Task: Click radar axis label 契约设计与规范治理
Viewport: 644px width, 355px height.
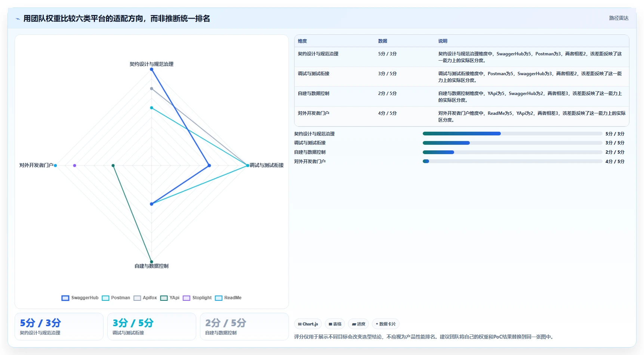Action: [151, 64]
